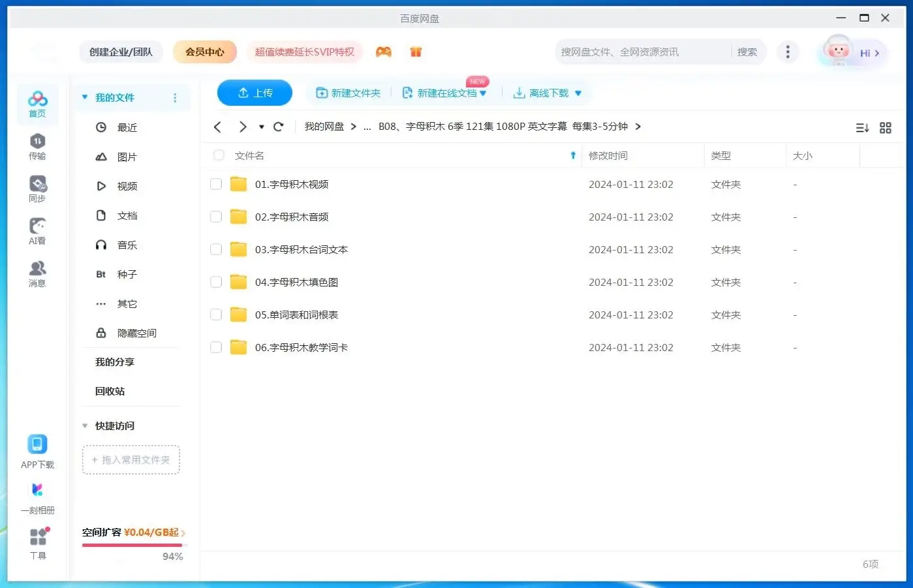Open the 消息 messages icon

37,273
